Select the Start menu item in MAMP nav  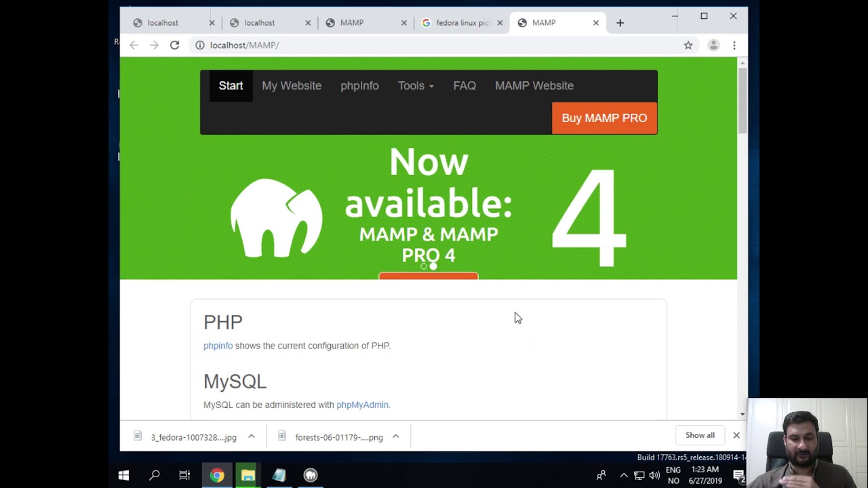[231, 85]
